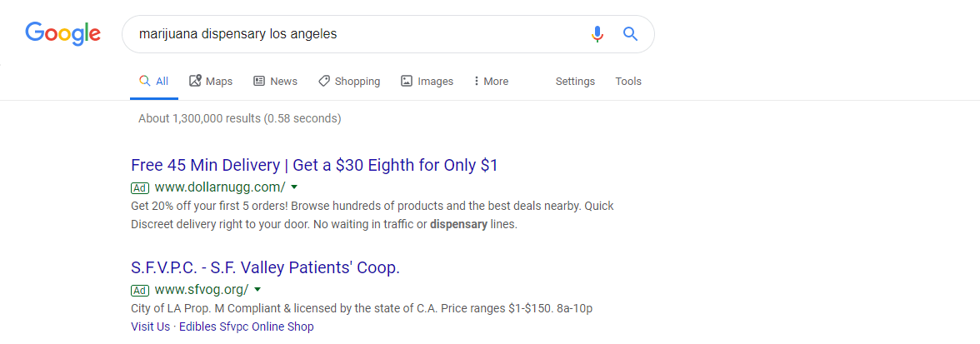Open the More search categories menu

492,81
